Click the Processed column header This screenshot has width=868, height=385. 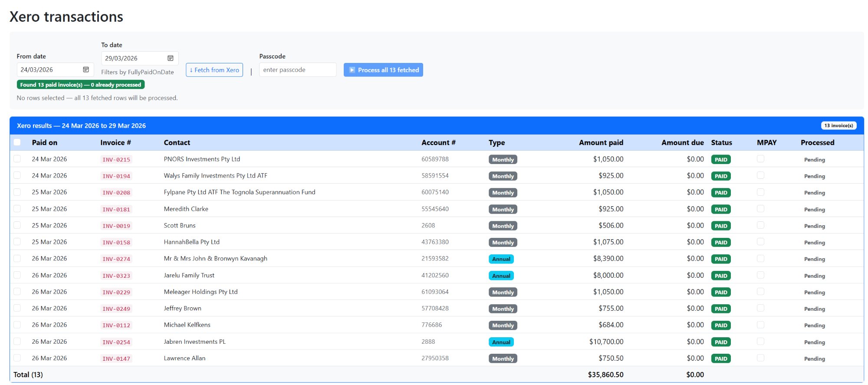(818, 142)
